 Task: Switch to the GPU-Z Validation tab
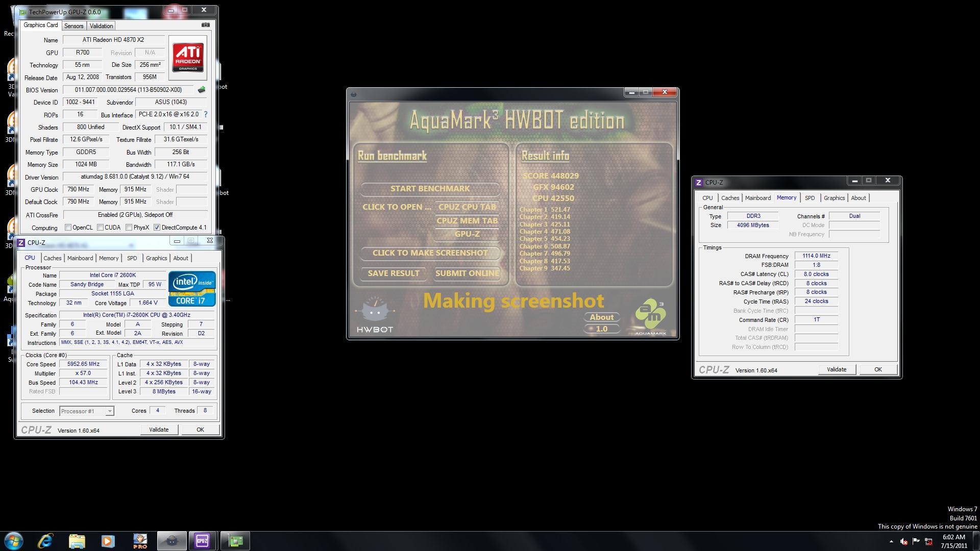101,26
